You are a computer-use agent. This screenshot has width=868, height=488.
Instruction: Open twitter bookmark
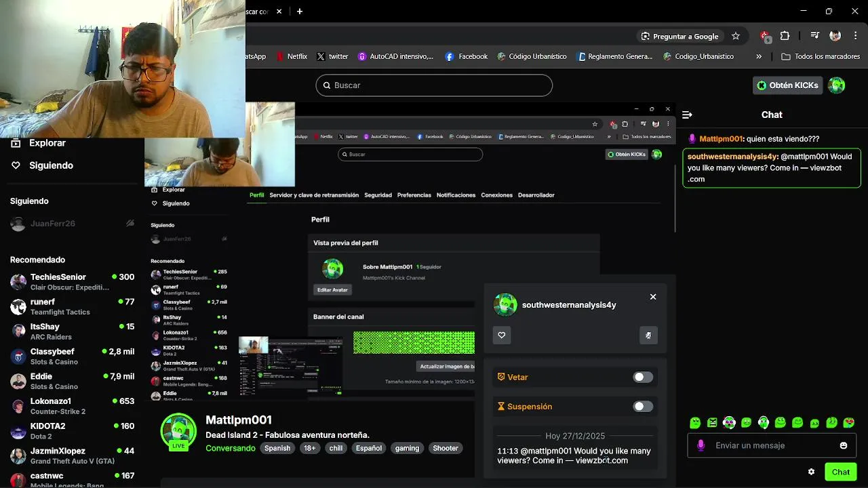pos(332,56)
